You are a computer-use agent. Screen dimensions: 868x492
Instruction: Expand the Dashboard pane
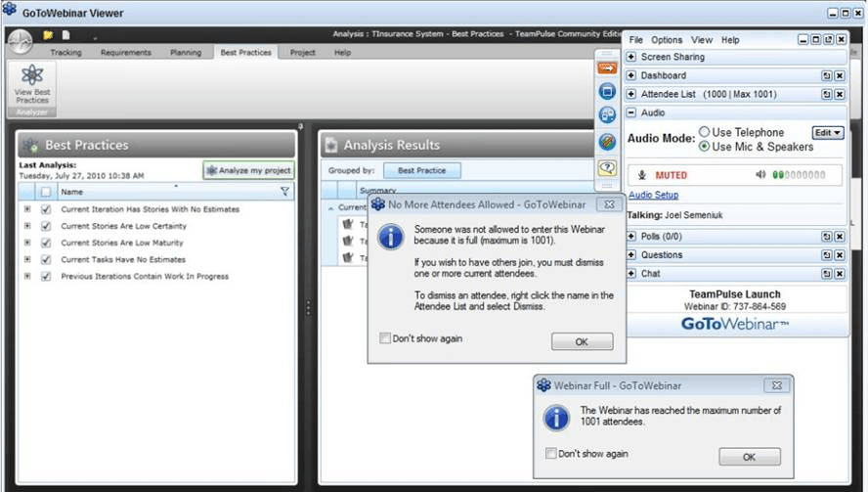pyautogui.click(x=631, y=75)
